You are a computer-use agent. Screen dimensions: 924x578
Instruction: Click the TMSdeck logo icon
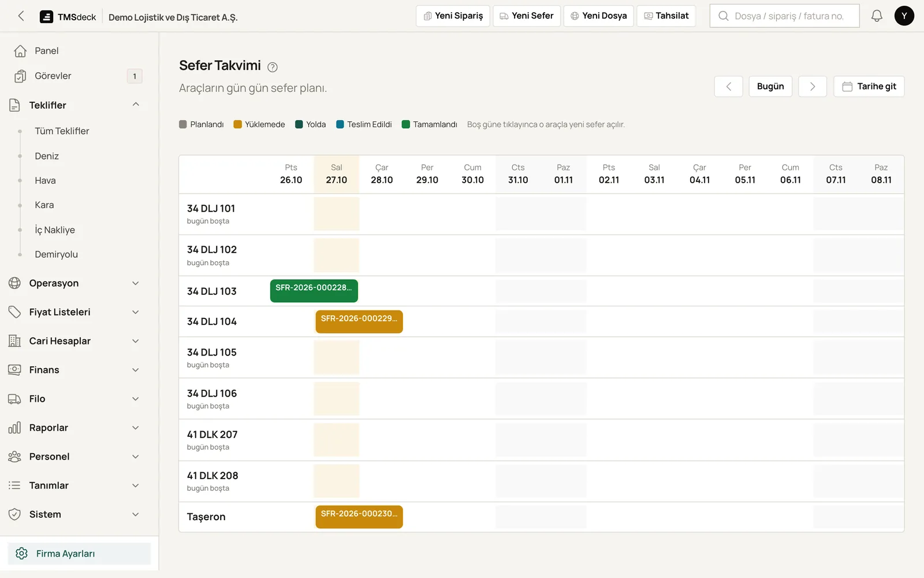point(46,17)
